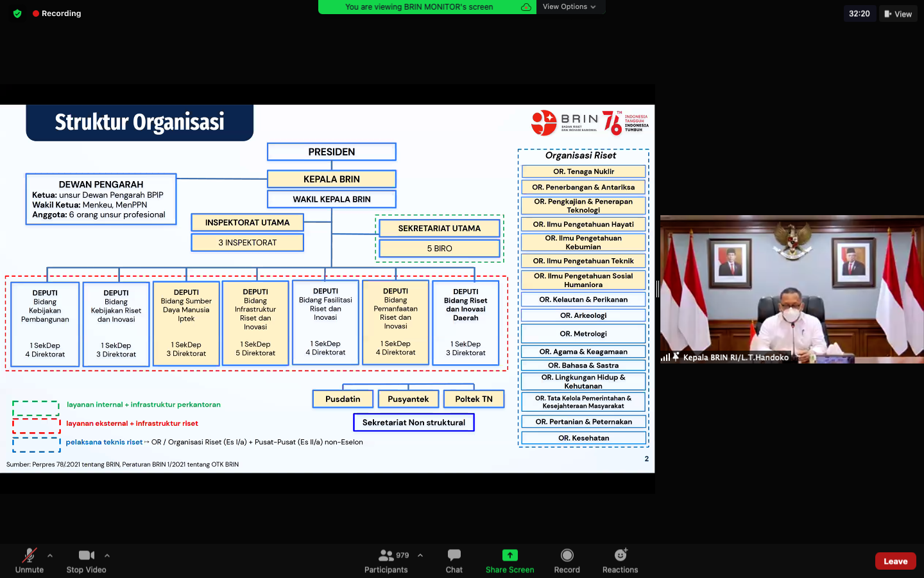Leave the meeting
924x578 pixels.
895,561
